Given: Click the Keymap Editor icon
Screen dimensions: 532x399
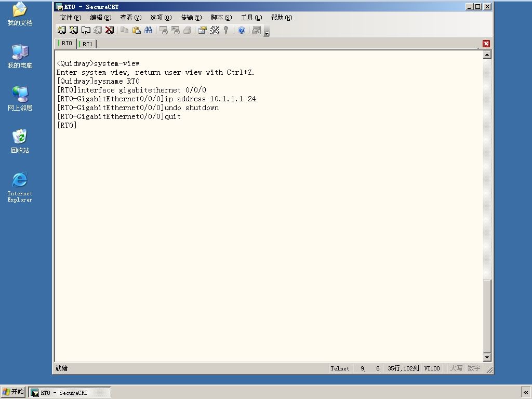Looking at the screenshot, I should point(215,30).
